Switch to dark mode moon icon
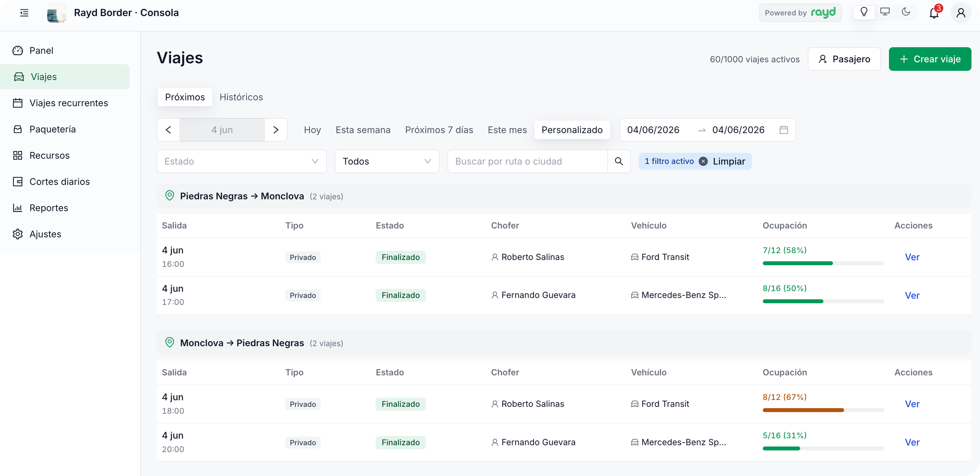Image resolution: width=980 pixels, height=476 pixels. (906, 12)
